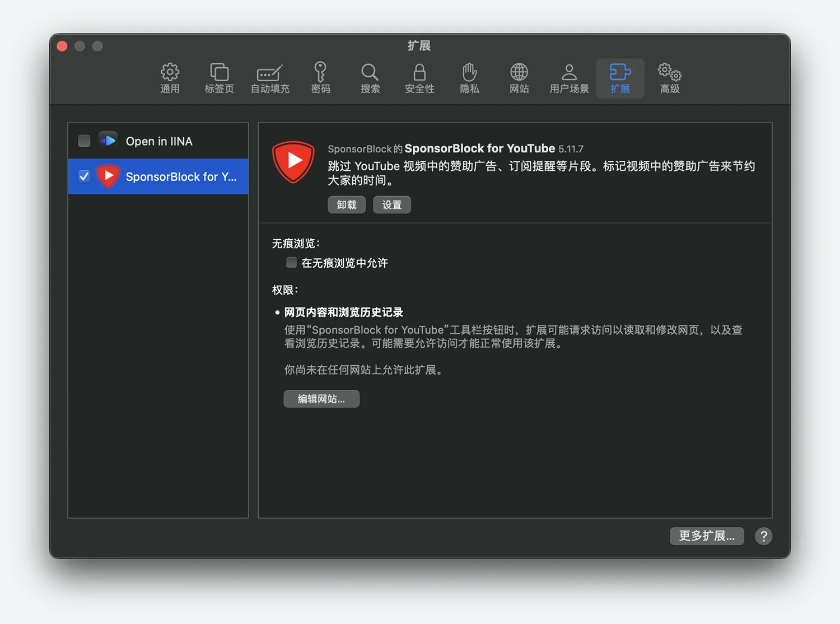
Task: Open the 搜索 magnifier tab
Action: pyautogui.click(x=370, y=78)
